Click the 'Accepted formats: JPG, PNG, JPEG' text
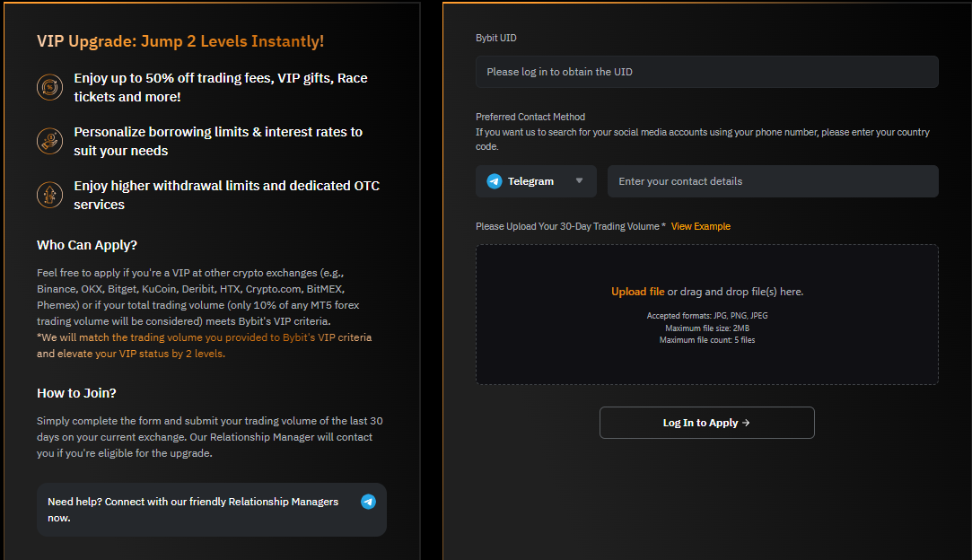This screenshot has width=972, height=560. point(707,316)
